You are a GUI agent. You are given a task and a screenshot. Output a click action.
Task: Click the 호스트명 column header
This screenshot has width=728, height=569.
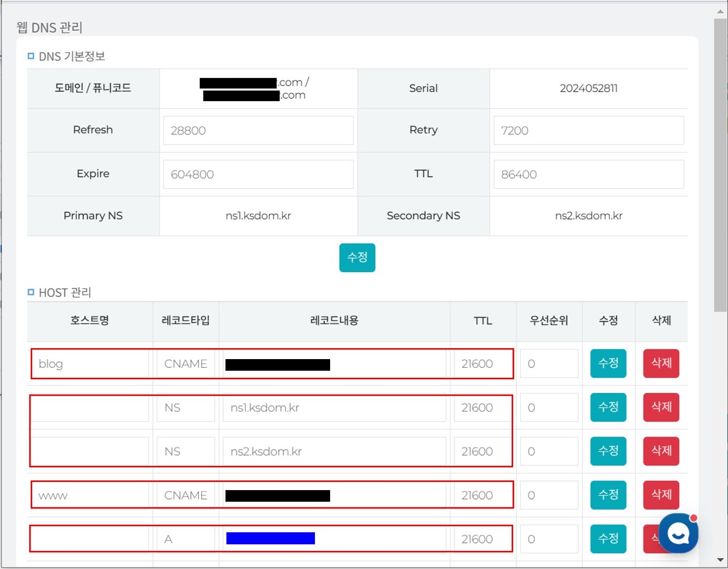(89, 320)
